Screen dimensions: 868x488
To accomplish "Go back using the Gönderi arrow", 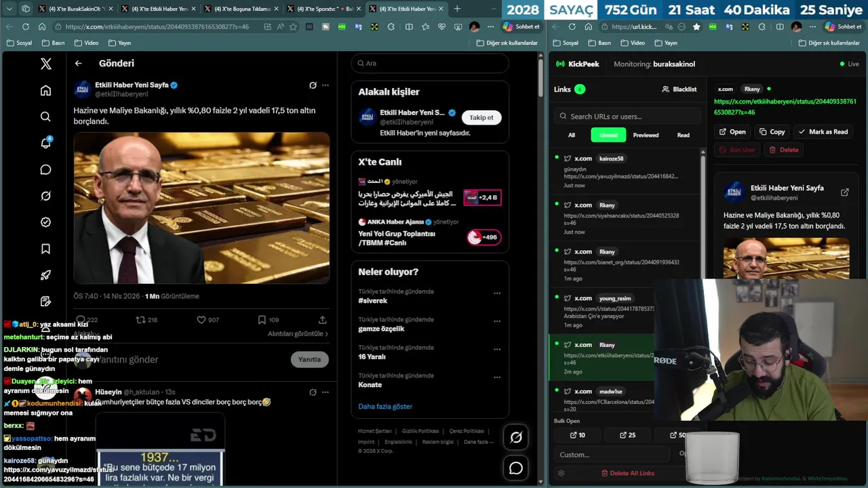I will 79,63.
